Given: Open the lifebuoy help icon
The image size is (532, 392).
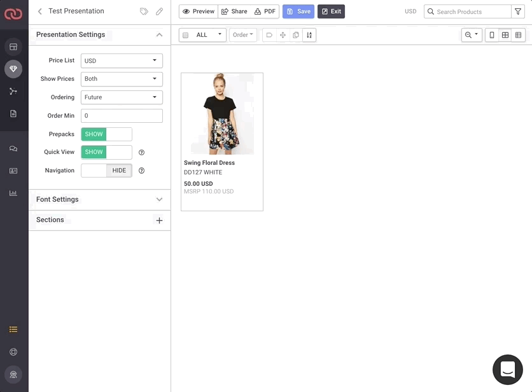Looking at the screenshot, I should coord(13,352).
